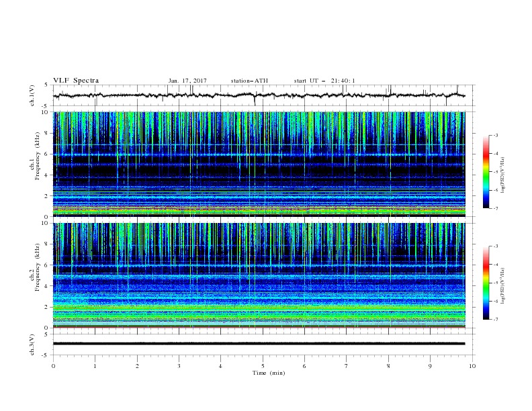The height and width of the screenshot is (411, 532).
Task: Click the 'ch.3(V)' axis label
Action: (x=32, y=345)
